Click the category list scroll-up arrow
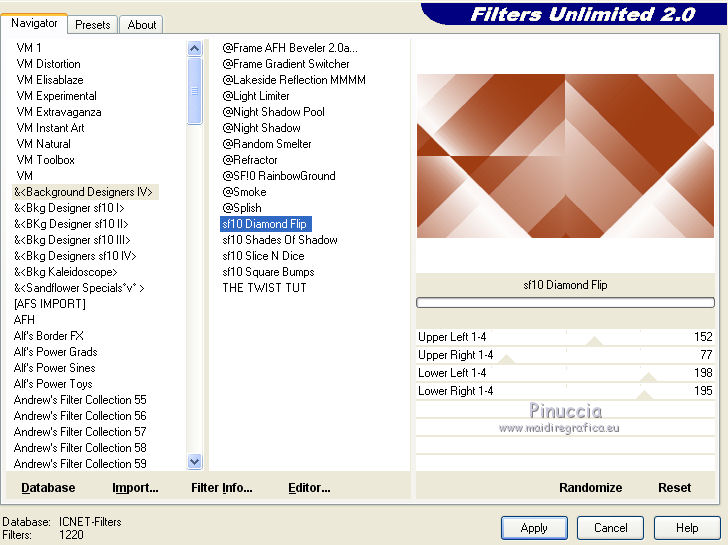Screen dimensions: 728x545 (195, 48)
